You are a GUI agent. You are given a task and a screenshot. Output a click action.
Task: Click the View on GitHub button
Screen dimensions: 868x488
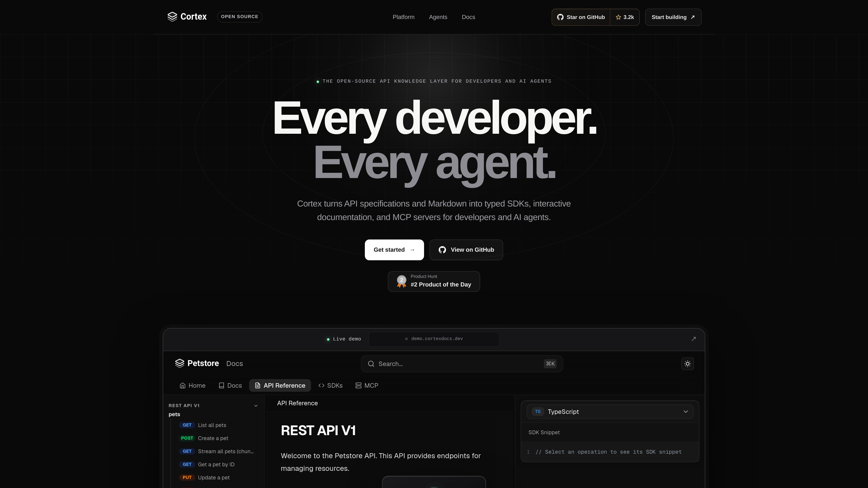(x=466, y=250)
